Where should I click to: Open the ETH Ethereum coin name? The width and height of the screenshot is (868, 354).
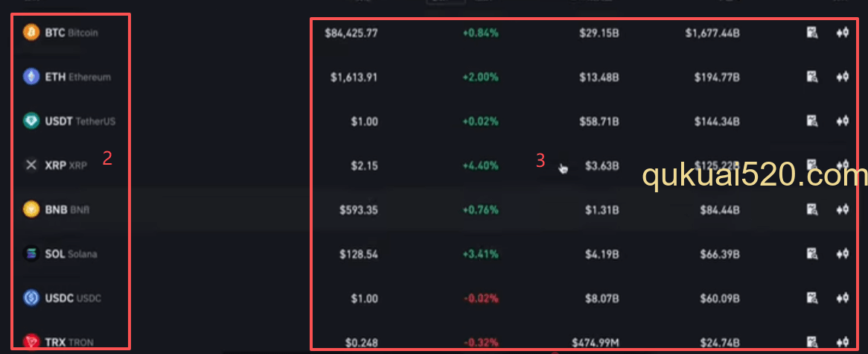77,77
